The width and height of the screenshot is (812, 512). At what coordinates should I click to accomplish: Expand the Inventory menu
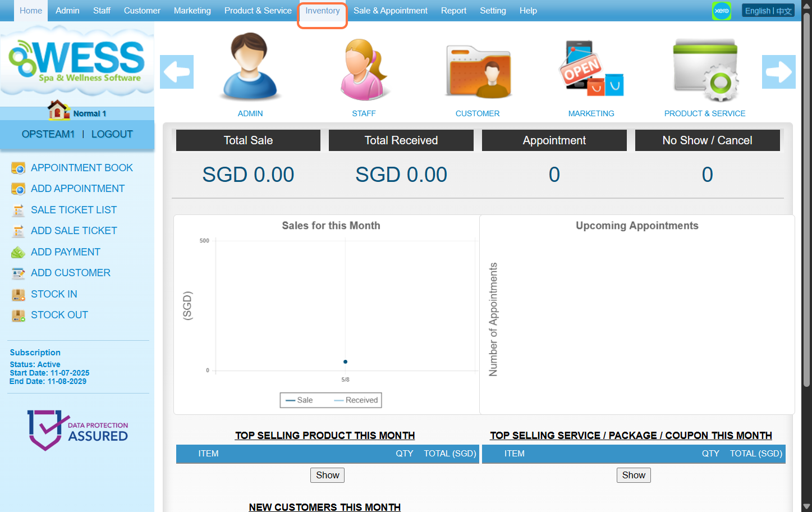(x=322, y=11)
